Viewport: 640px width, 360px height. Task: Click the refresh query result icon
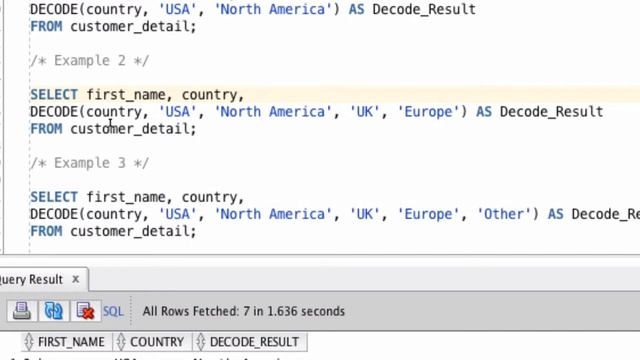[x=53, y=311]
